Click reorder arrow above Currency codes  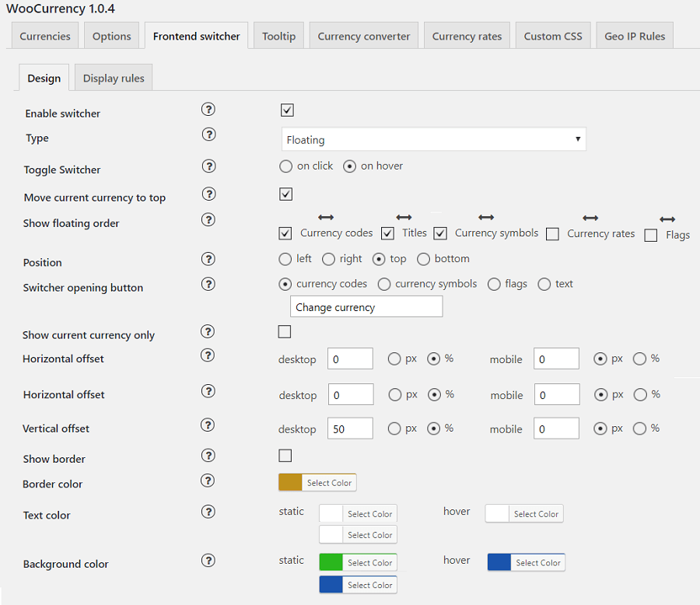click(x=326, y=218)
